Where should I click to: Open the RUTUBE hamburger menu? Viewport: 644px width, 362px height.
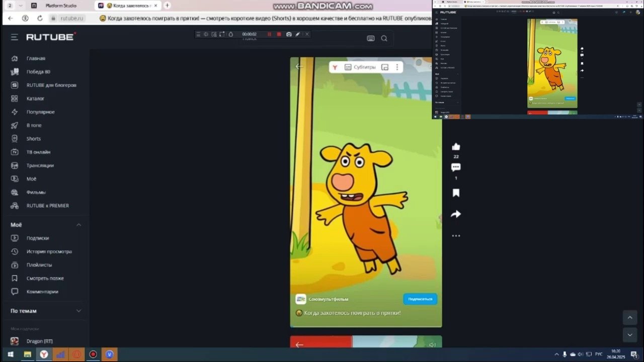[15, 37]
